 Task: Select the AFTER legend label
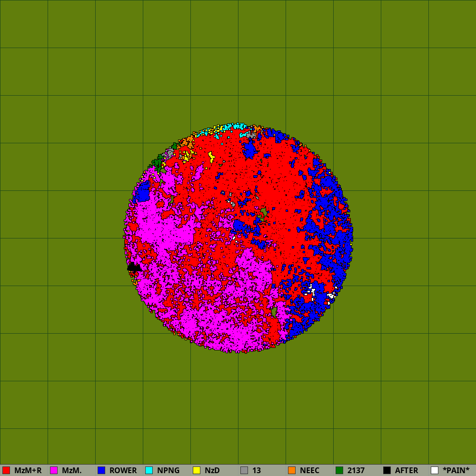click(x=407, y=470)
